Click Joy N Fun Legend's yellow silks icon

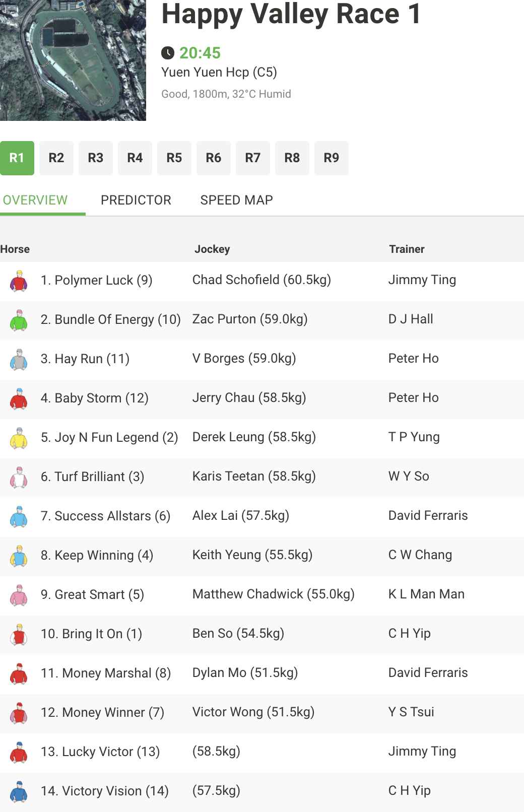tap(19, 438)
